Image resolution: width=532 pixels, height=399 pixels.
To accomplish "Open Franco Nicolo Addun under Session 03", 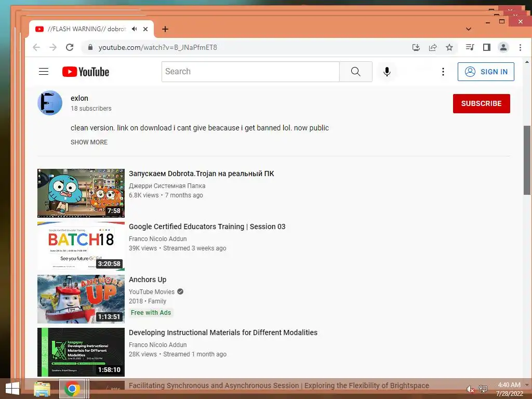I will click(x=158, y=239).
